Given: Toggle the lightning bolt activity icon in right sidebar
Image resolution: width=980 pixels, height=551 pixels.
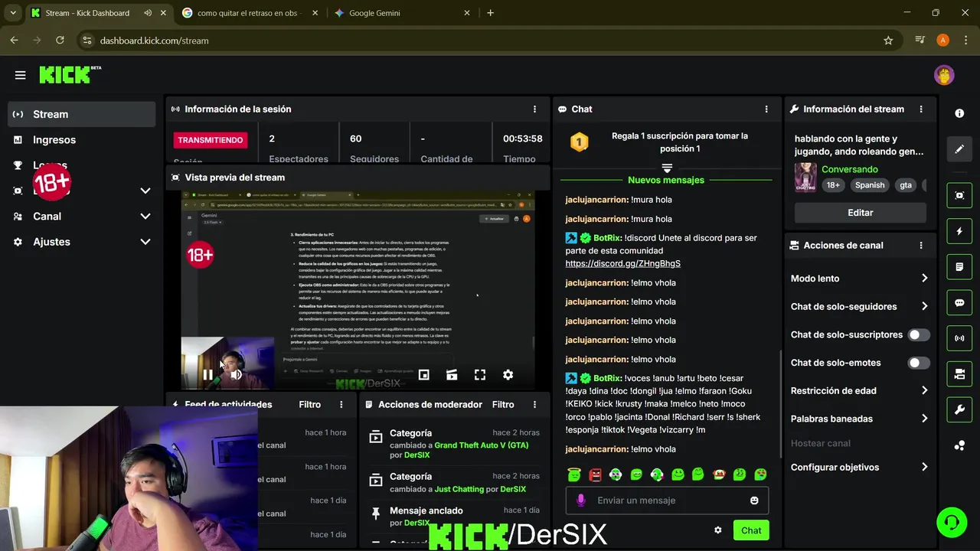Looking at the screenshot, I should (x=959, y=231).
